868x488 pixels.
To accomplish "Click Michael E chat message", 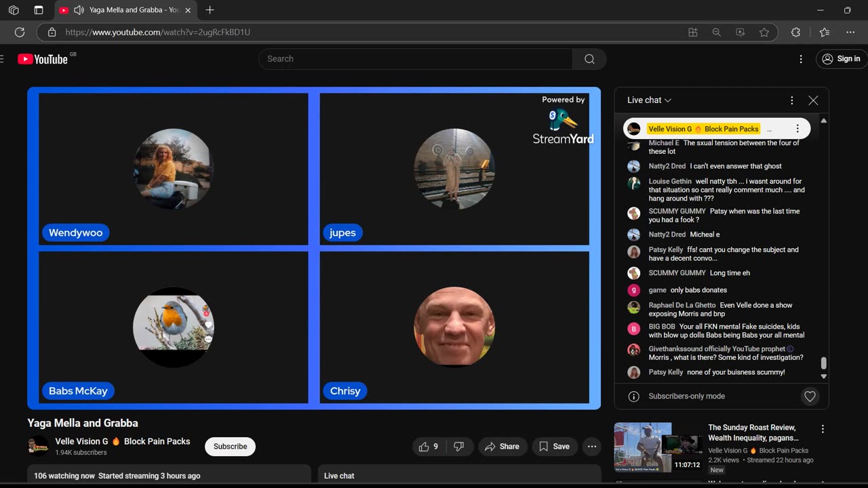I will 724,147.
